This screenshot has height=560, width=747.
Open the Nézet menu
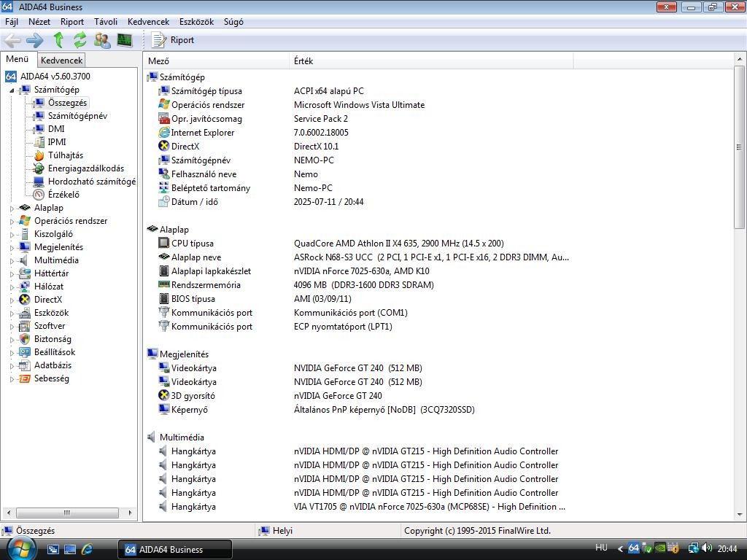coord(39,22)
